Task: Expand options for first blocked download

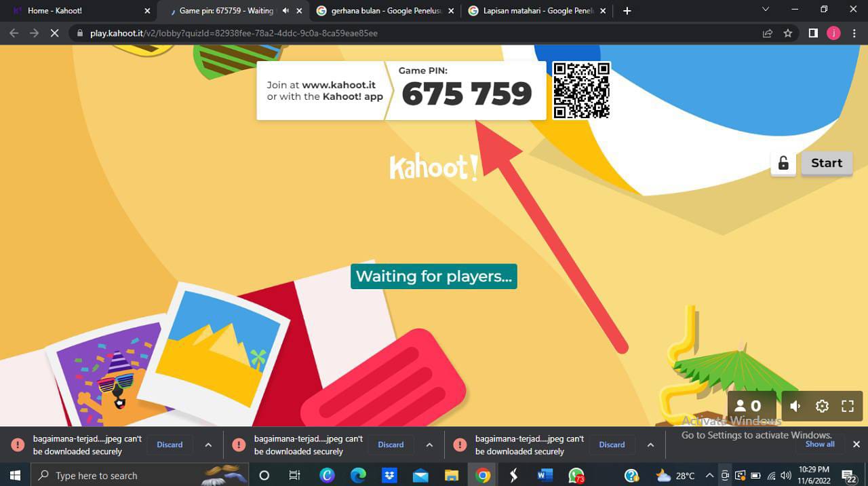Action: coord(208,445)
